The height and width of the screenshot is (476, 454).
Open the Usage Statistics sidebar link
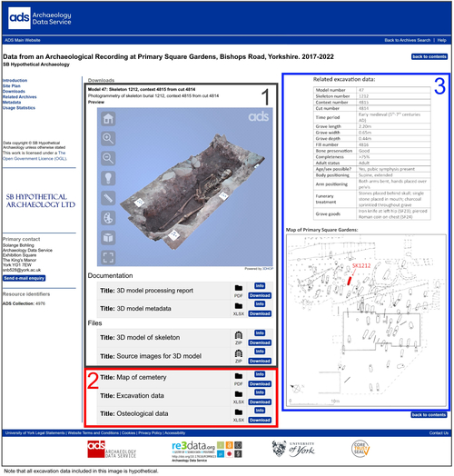[x=19, y=108]
